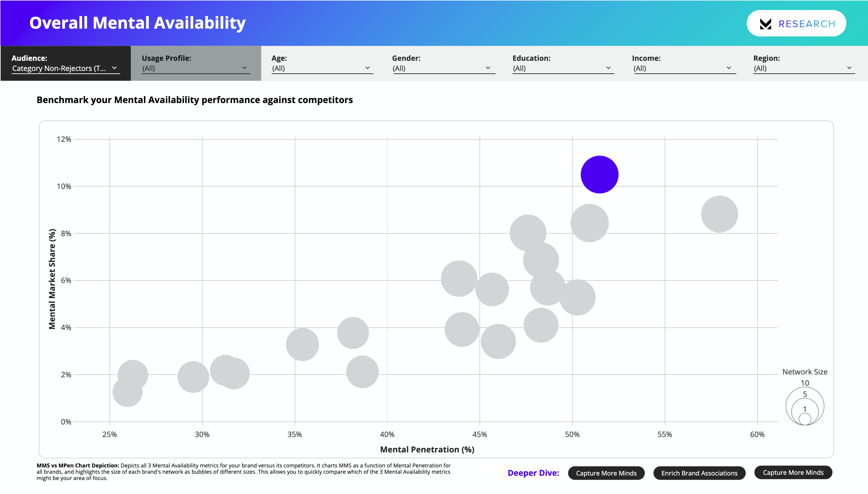Select the blue brand bubble in the chart
868x494 pixels.
click(x=600, y=174)
